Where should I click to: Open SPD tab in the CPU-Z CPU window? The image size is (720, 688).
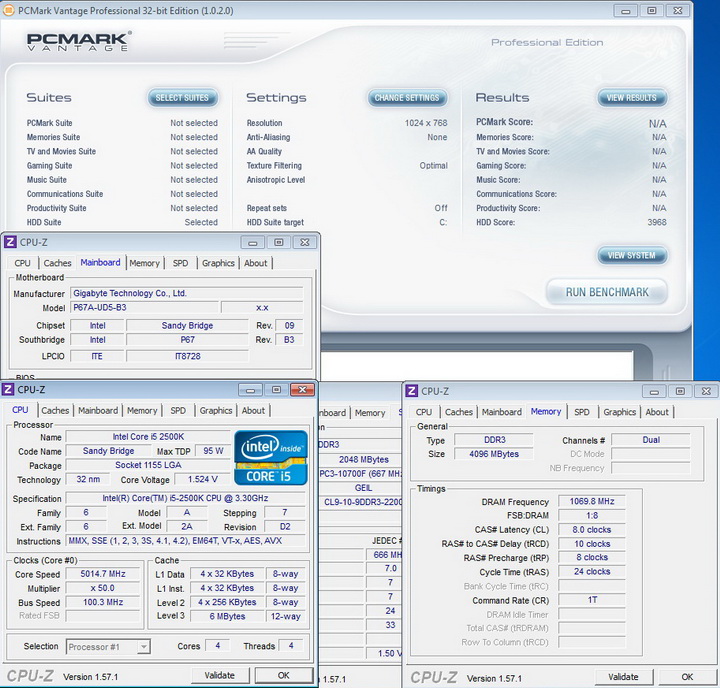(178, 411)
